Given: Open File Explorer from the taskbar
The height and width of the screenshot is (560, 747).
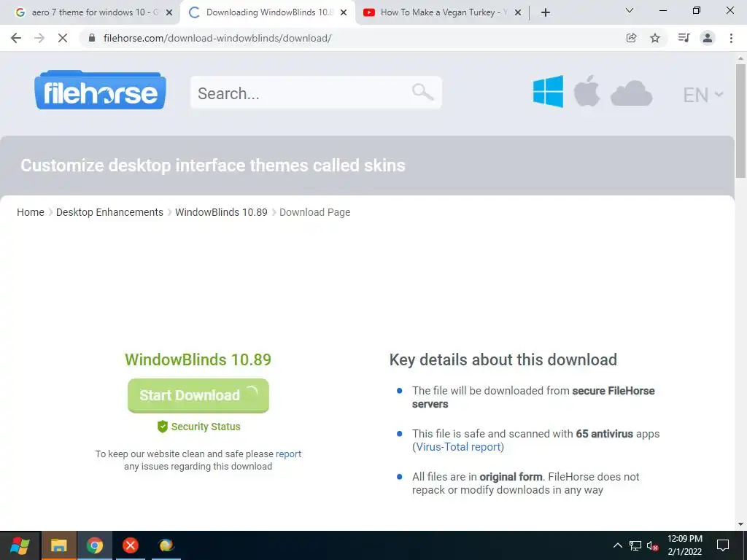Looking at the screenshot, I should click(58, 545).
